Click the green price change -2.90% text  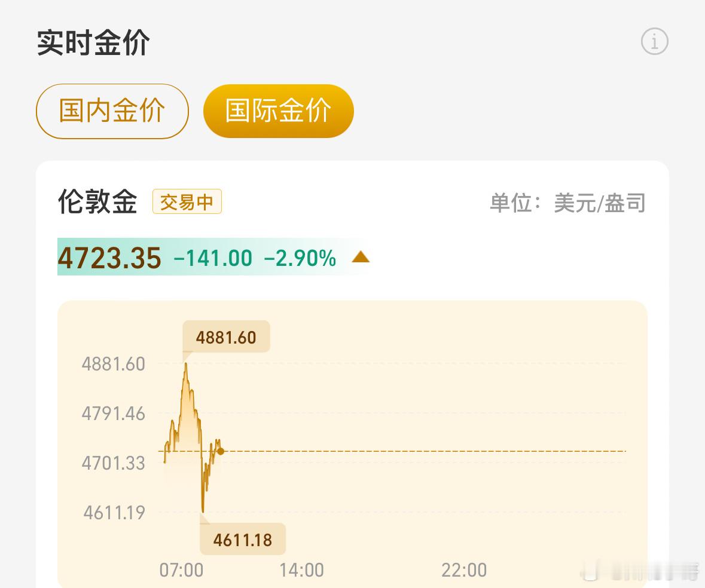[298, 258]
